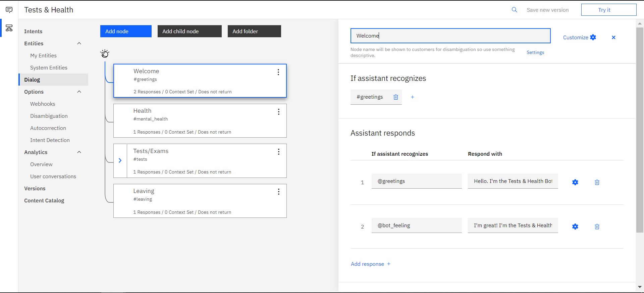Go to Content Catalog in sidebar

(44, 200)
